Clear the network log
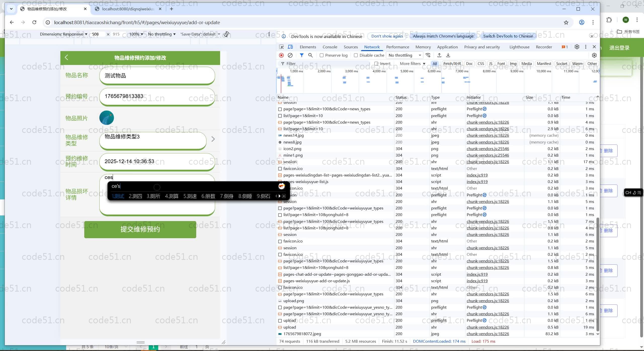The width and height of the screenshot is (644, 351). pos(291,55)
